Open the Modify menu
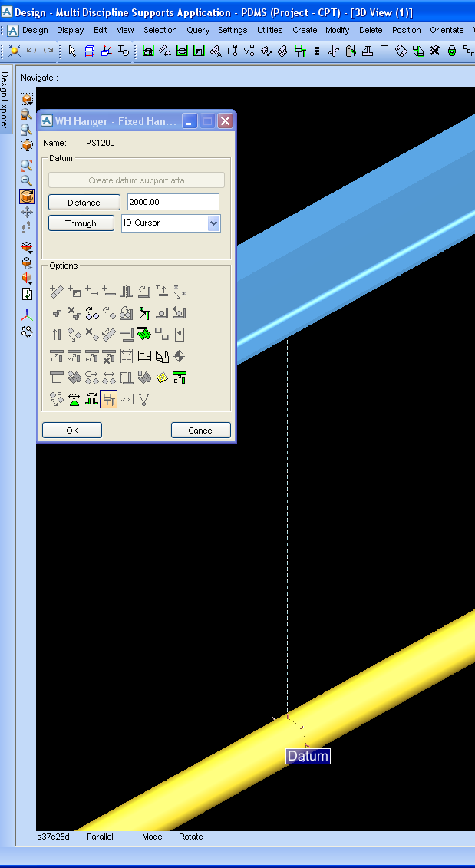The width and height of the screenshot is (475, 868). point(338,30)
